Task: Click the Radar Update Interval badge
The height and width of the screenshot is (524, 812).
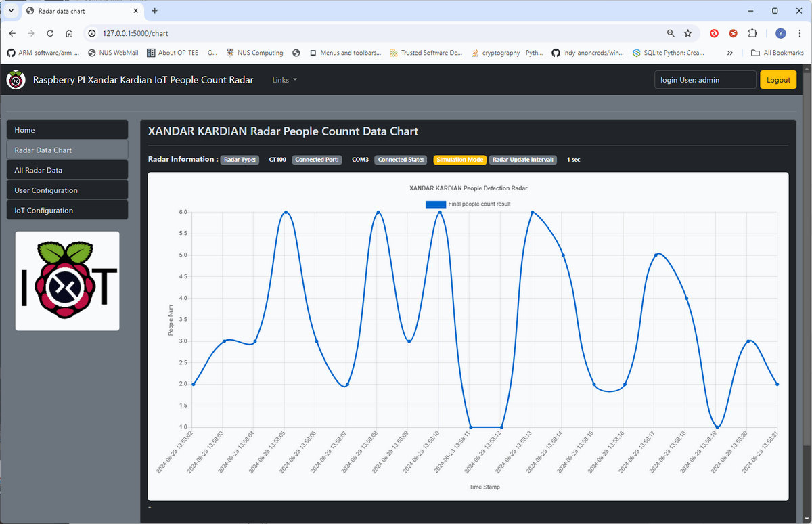Action: coord(523,160)
